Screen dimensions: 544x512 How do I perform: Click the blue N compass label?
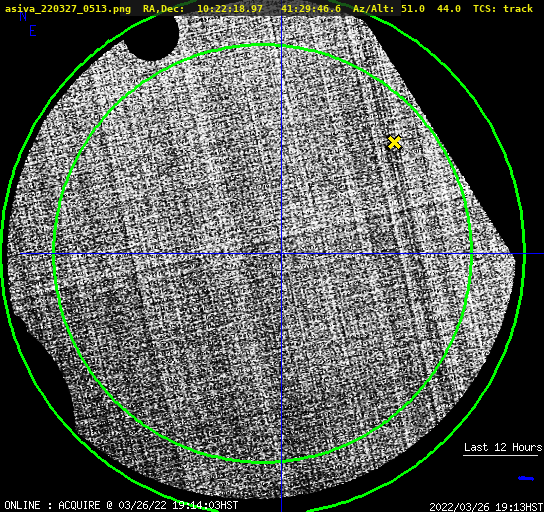23,16
